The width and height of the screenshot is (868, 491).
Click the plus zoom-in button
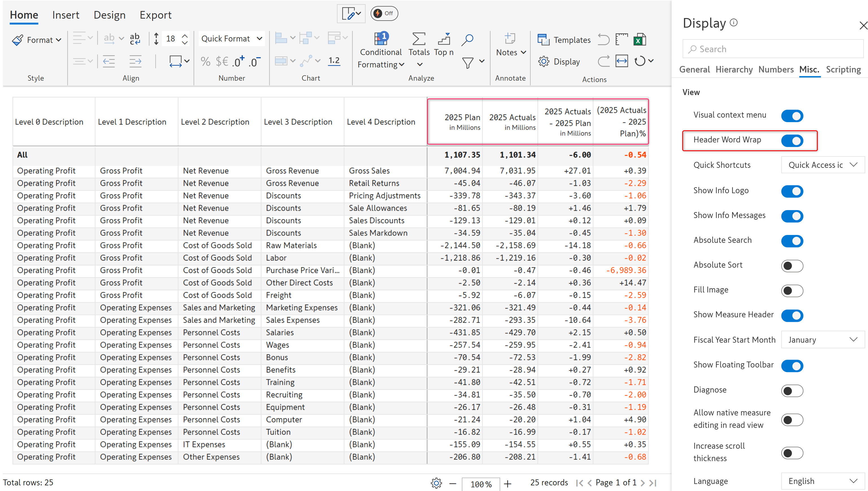(507, 484)
